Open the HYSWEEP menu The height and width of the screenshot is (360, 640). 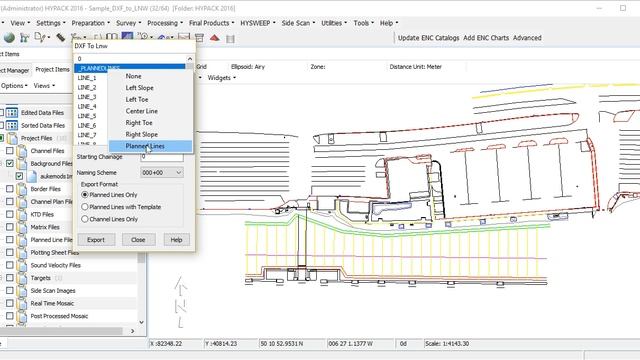[x=258, y=23]
